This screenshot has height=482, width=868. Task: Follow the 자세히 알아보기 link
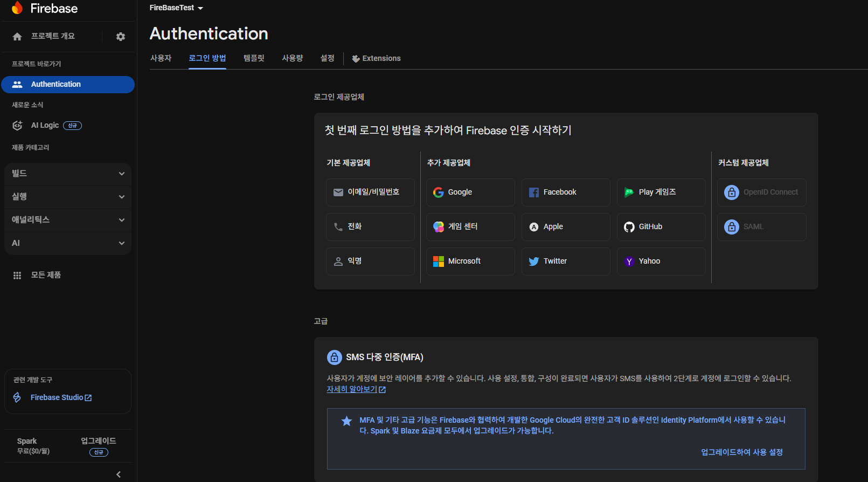(x=352, y=389)
